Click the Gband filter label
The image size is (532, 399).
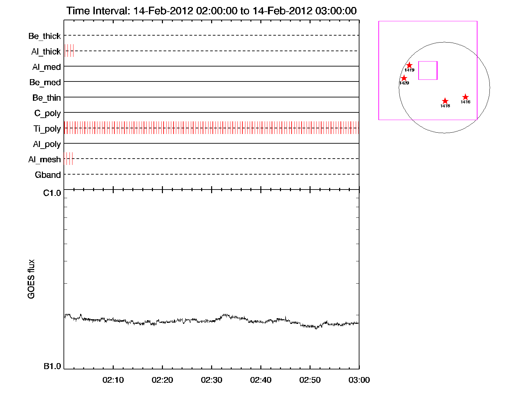coord(48,175)
